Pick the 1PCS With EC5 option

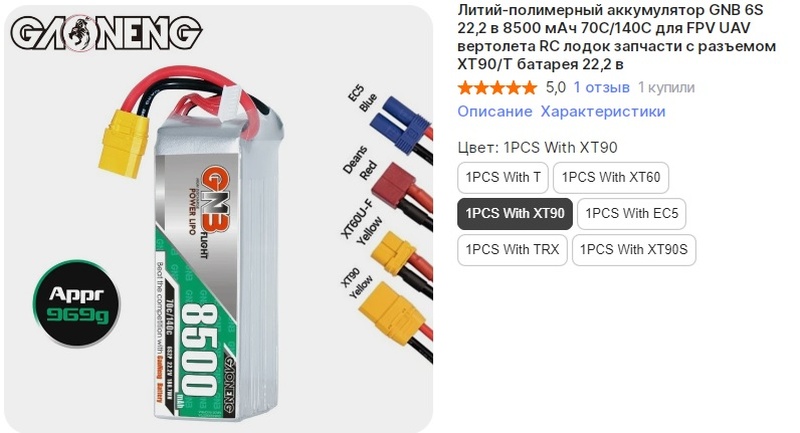(632, 213)
